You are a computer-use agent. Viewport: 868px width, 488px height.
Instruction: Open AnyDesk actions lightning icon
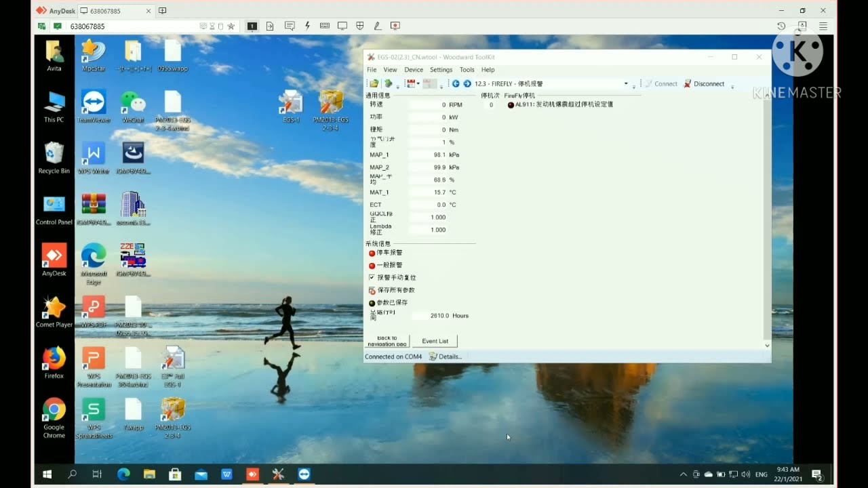point(307,26)
